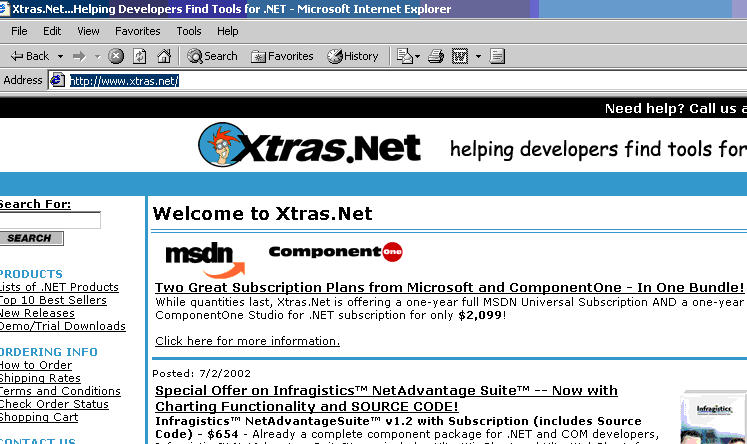This screenshot has height=444, width=747.
Task: Open the Forward history dropdown arrow
Action: (x=98, y=56)
